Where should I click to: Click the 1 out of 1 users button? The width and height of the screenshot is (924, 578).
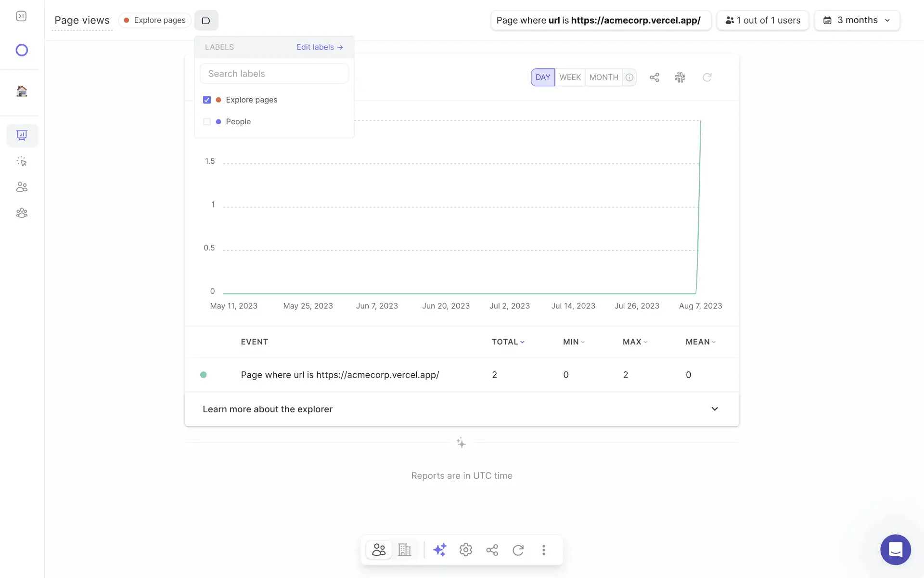[x=763, y=20]
